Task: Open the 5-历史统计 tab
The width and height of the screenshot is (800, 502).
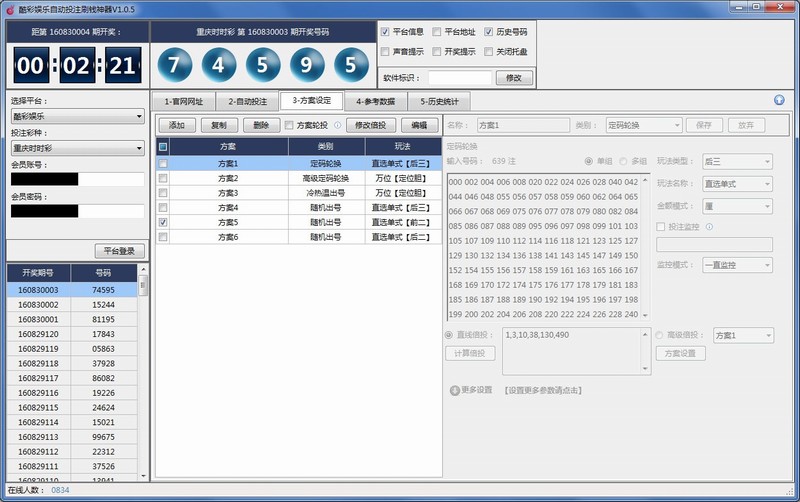Action: 438,101
